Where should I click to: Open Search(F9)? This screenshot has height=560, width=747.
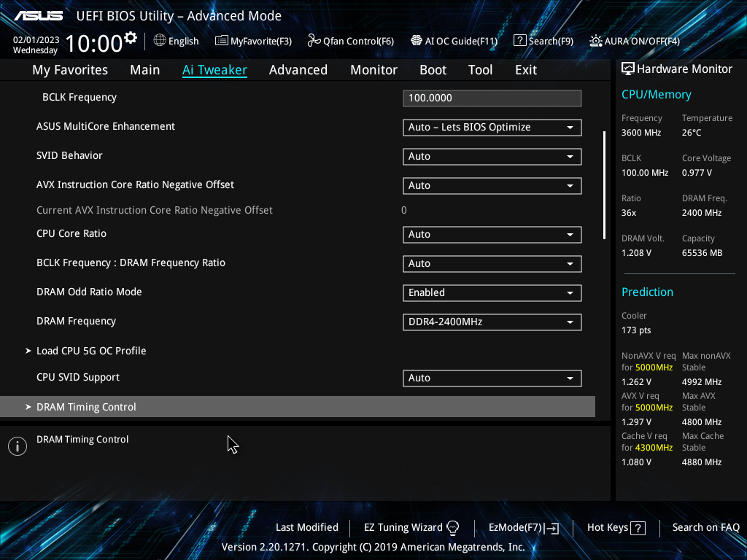pos(543,41)
